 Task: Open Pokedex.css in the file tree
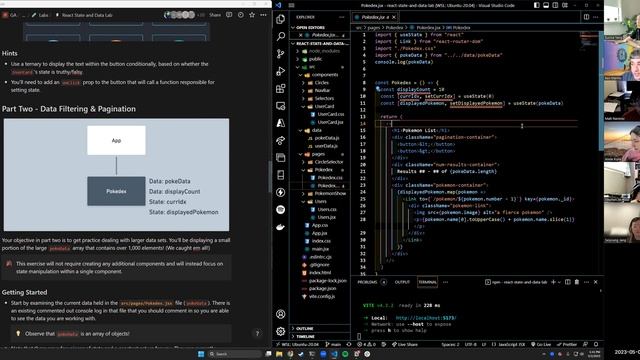(330, 178)
